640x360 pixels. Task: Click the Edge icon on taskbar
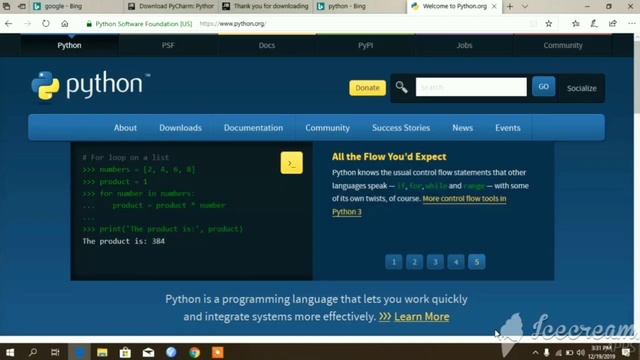pos(80,352)
